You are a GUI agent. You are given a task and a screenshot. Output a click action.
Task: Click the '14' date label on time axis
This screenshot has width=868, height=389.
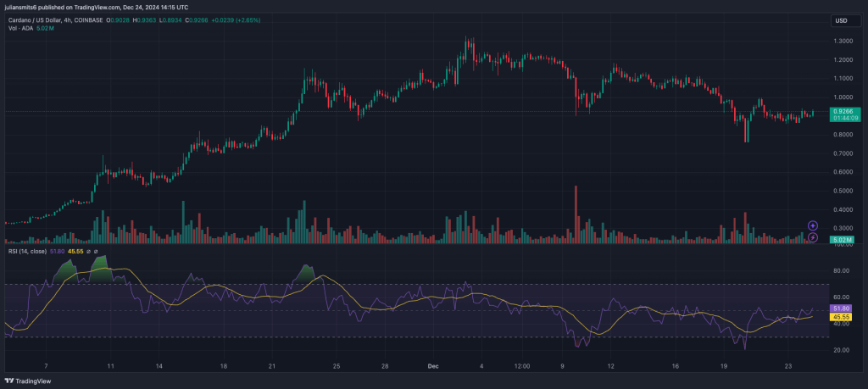[159, 366]
